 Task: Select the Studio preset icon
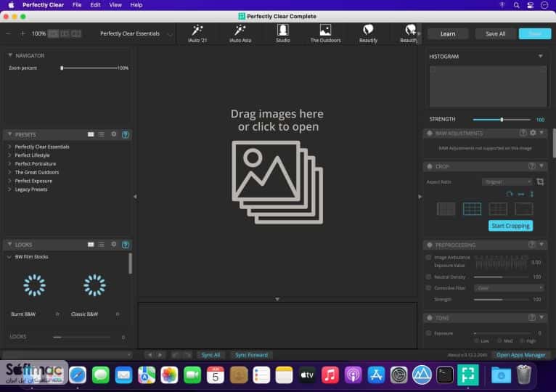[282, 33]
